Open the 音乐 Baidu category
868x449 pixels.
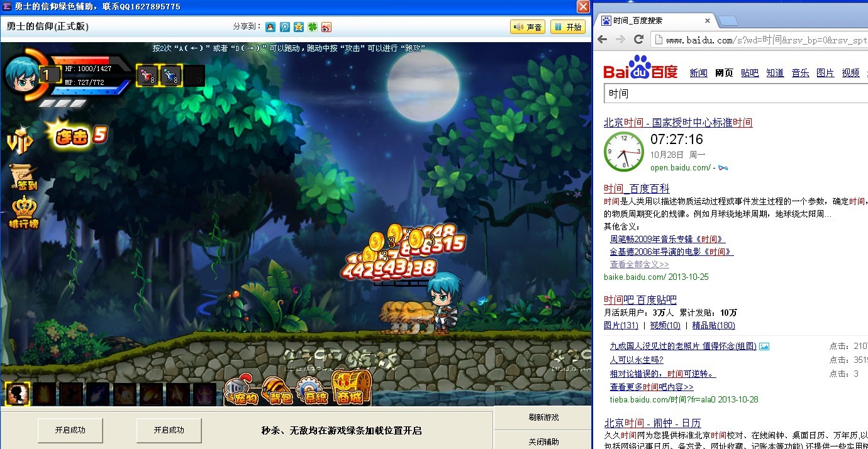(800, 73)
